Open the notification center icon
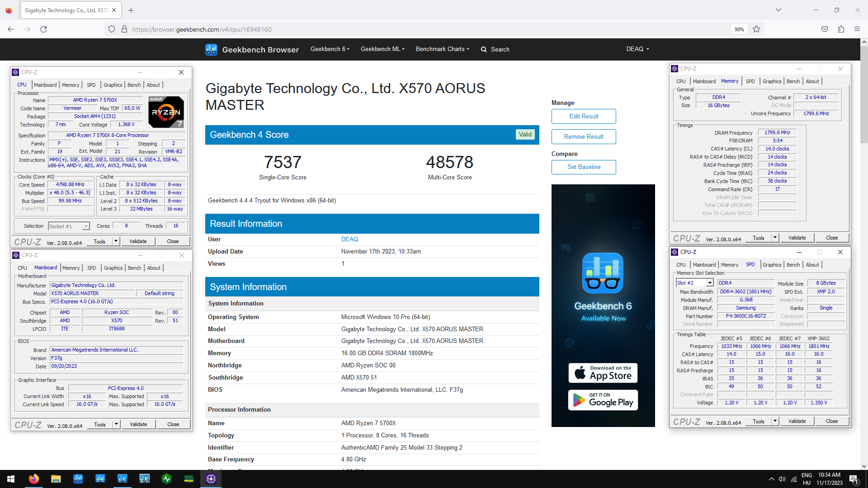 coord(854,479)
